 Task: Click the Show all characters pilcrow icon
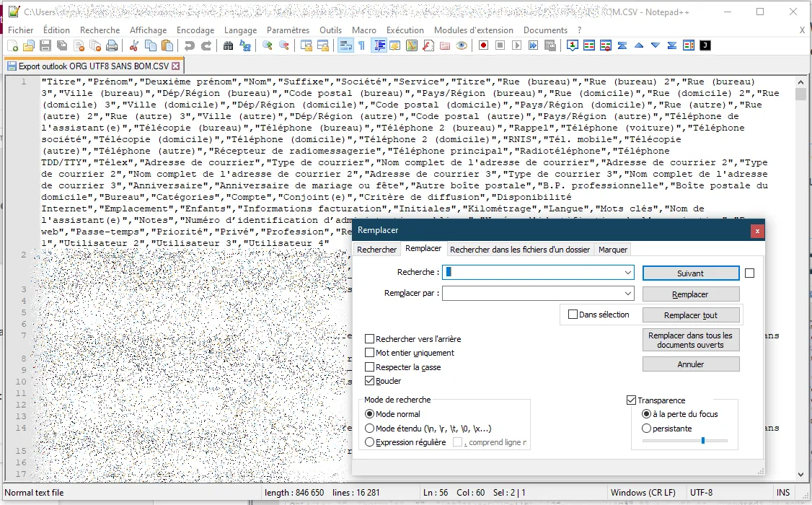361,45
